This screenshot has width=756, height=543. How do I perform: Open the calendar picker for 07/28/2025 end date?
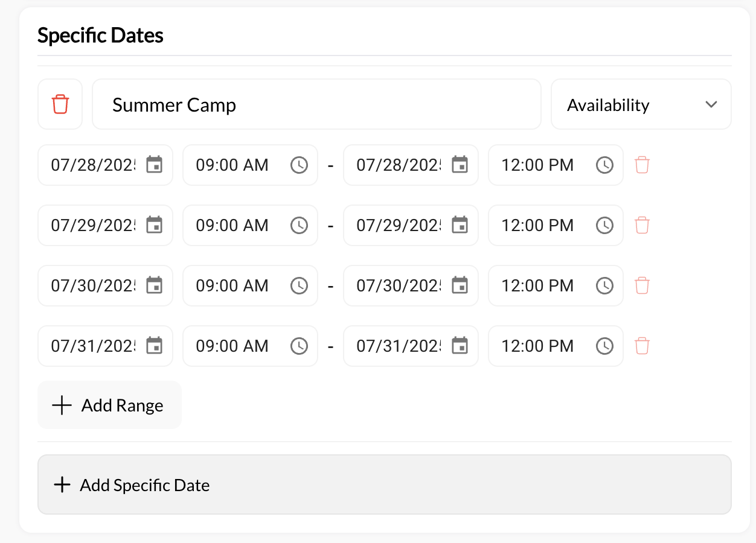pyautogui.click(x=461, y=165)
